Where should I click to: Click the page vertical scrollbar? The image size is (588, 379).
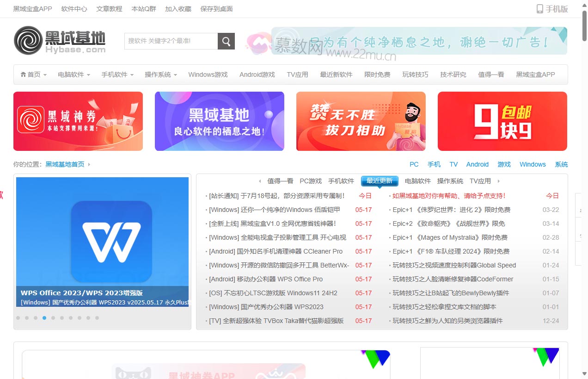click(x=584, y=185)
